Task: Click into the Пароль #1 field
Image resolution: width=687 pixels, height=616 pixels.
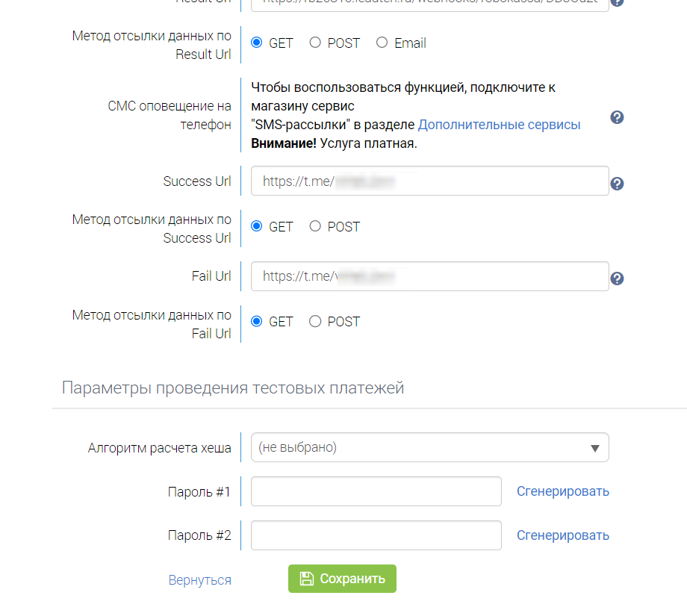Action: pos(376,491)
